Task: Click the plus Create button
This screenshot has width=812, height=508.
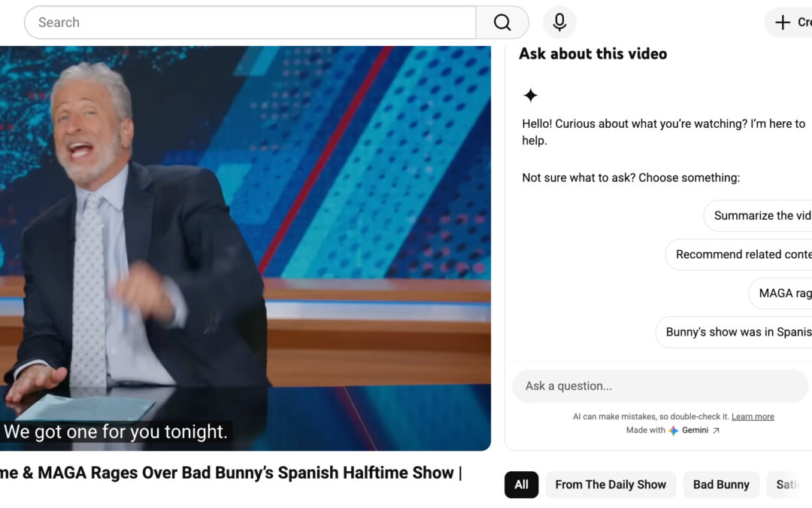Action: point(789,23)
